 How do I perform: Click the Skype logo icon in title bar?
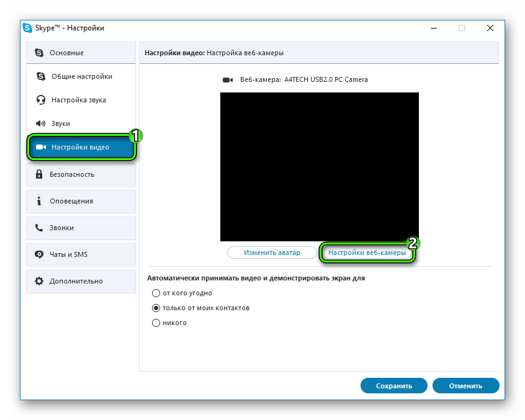pyautogui.click(x=27, y=28)
